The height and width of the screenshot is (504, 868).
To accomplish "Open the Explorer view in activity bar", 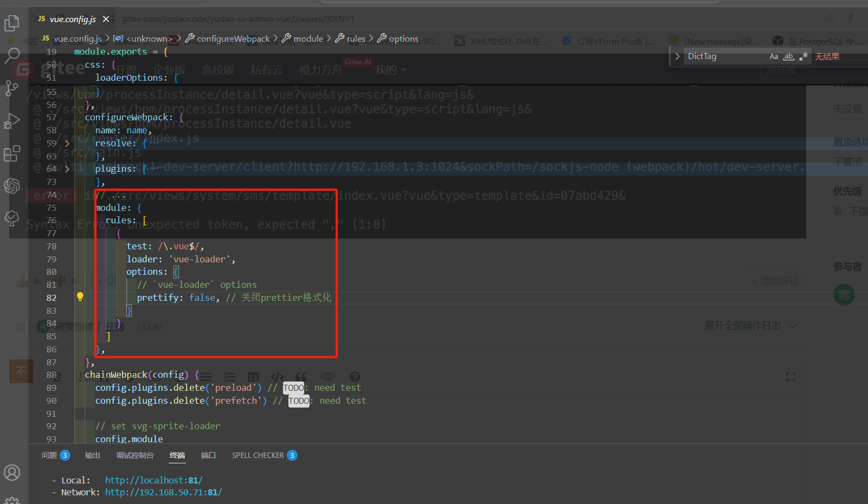I will 11,23.
